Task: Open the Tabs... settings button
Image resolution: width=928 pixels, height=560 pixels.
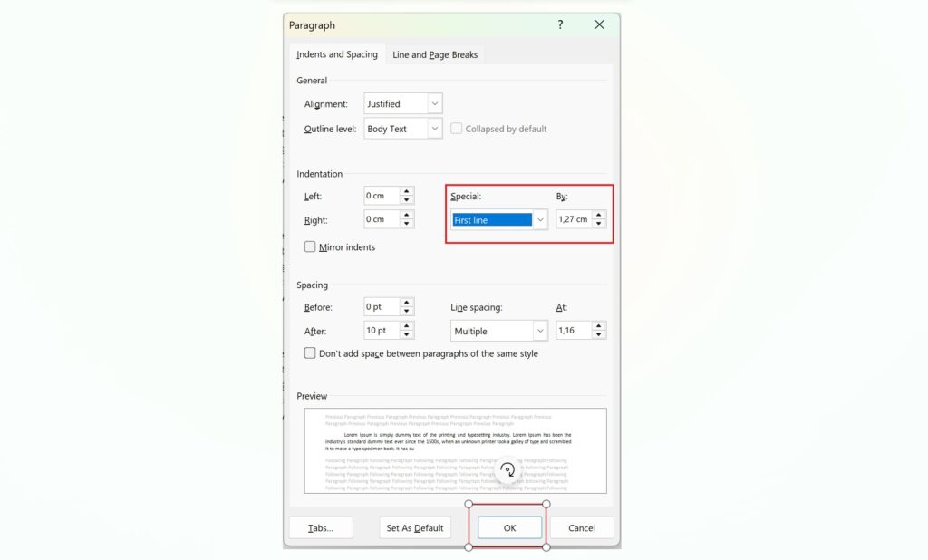Action: (321, 527)
